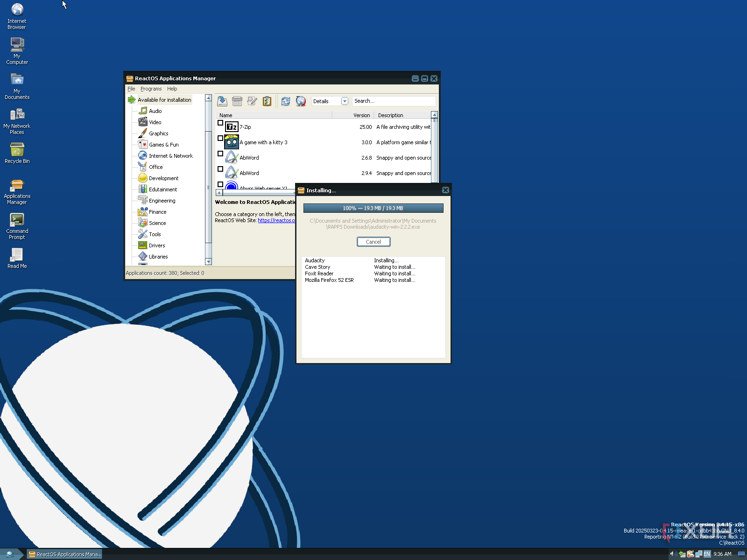747x560 pixels.
Task: Click the volume tray icon
Action: click(673, 554)
